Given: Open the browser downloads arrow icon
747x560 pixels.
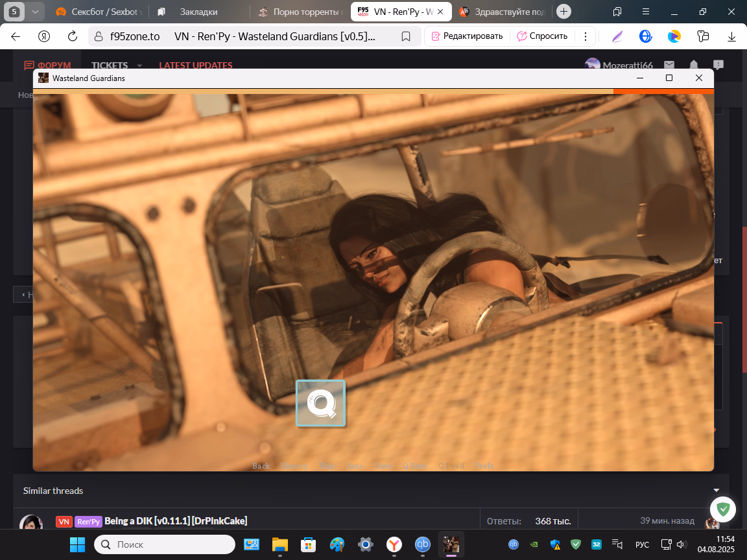Looking at the screenshot, I should pos(732,36).
